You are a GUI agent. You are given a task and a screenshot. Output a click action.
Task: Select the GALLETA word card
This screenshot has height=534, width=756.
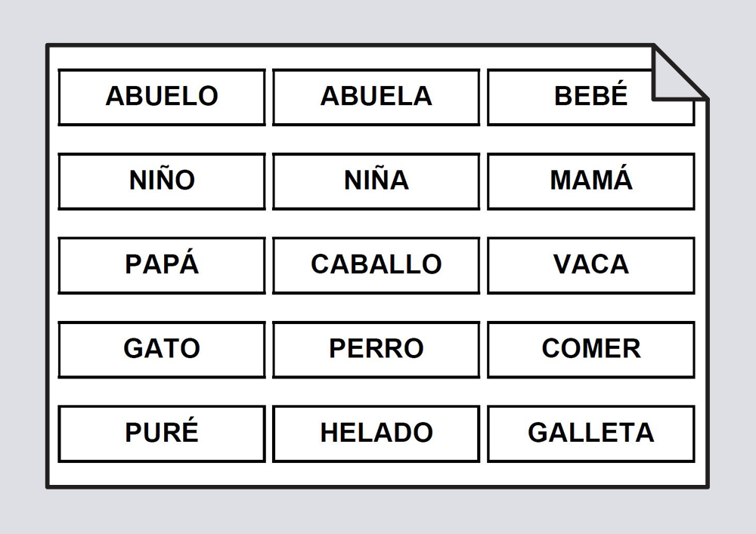(x=590, y=434)
